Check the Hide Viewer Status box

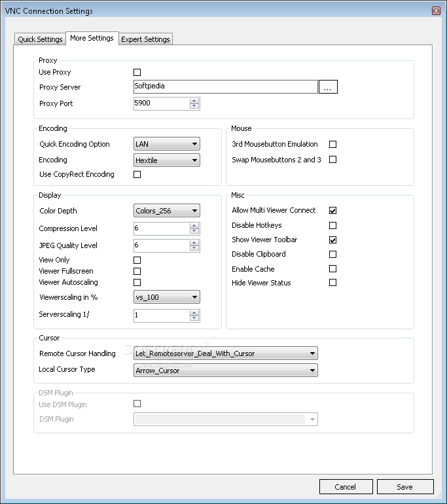[333, 283]
